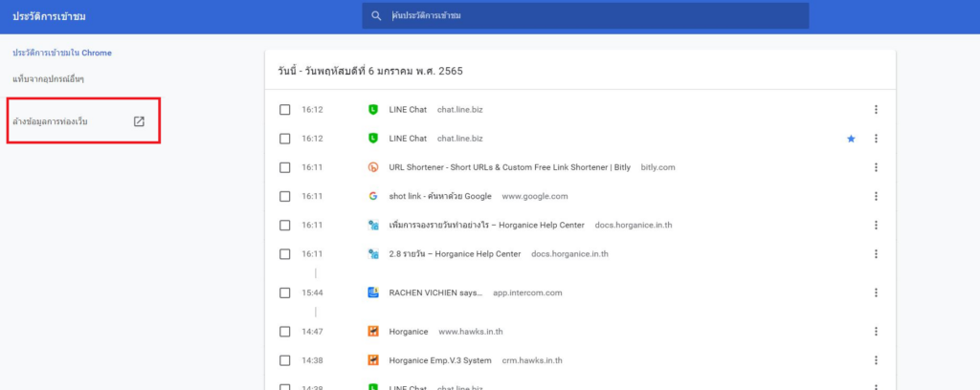Click the bitly.com domain text
This screenshot has width=980, height=390.
[x=657, y=167]
